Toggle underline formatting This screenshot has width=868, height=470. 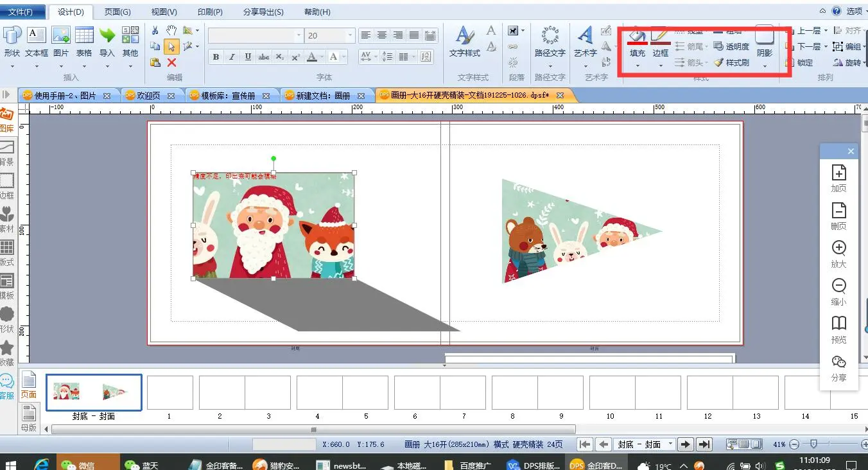(248, 57)
